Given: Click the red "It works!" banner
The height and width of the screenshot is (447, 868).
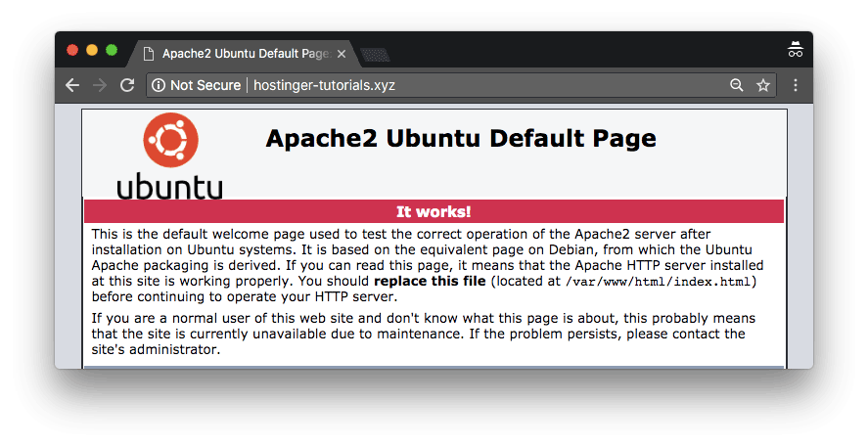Looking at the screenshot, I should 434,211.
